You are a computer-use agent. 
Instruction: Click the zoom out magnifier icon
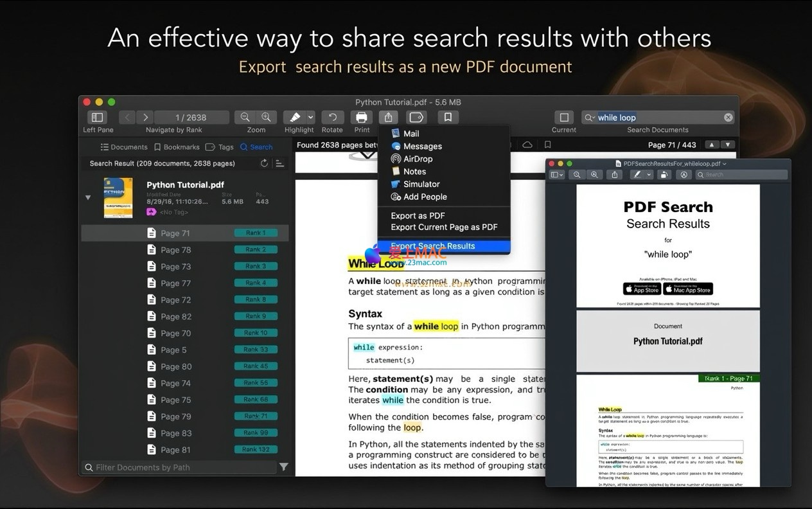coord(245,117)
